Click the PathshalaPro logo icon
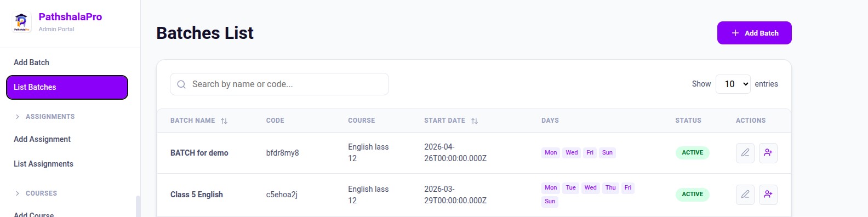868x217 pixels. (x=22, y=22)
